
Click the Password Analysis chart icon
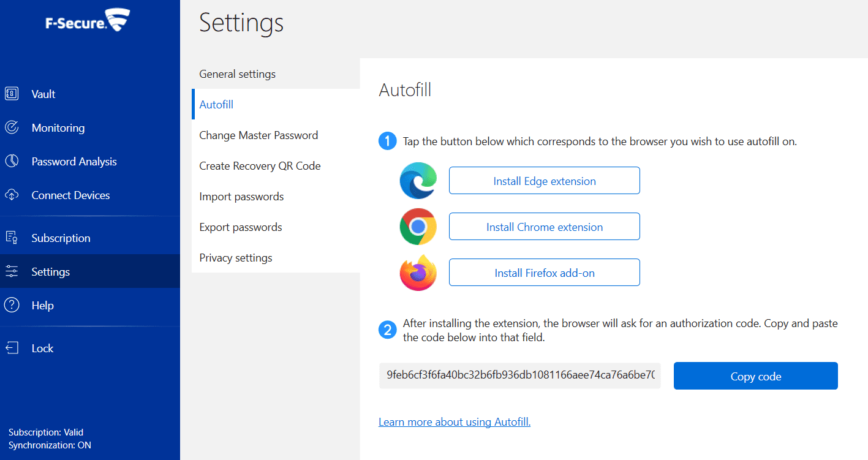[x=12, y=161]
